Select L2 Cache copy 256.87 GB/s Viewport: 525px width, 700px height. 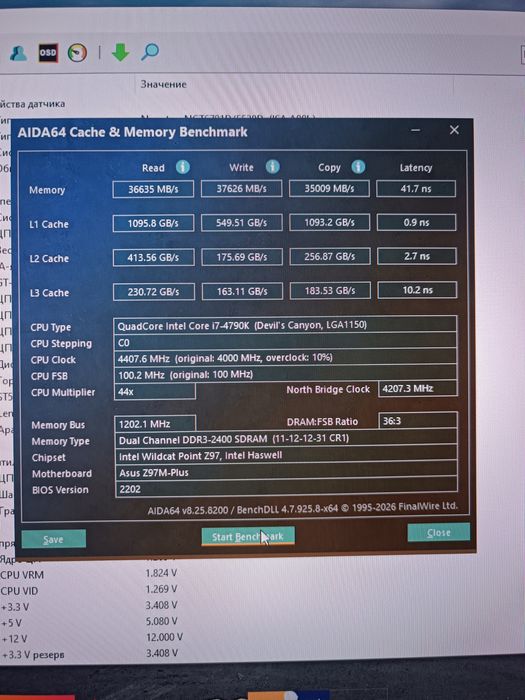[330, 257]
